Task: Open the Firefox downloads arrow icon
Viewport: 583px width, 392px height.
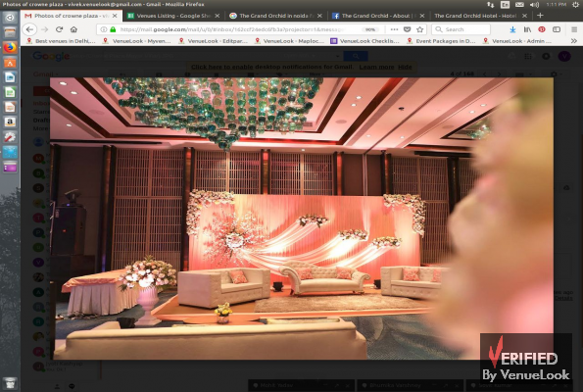Action: [512, 29]
